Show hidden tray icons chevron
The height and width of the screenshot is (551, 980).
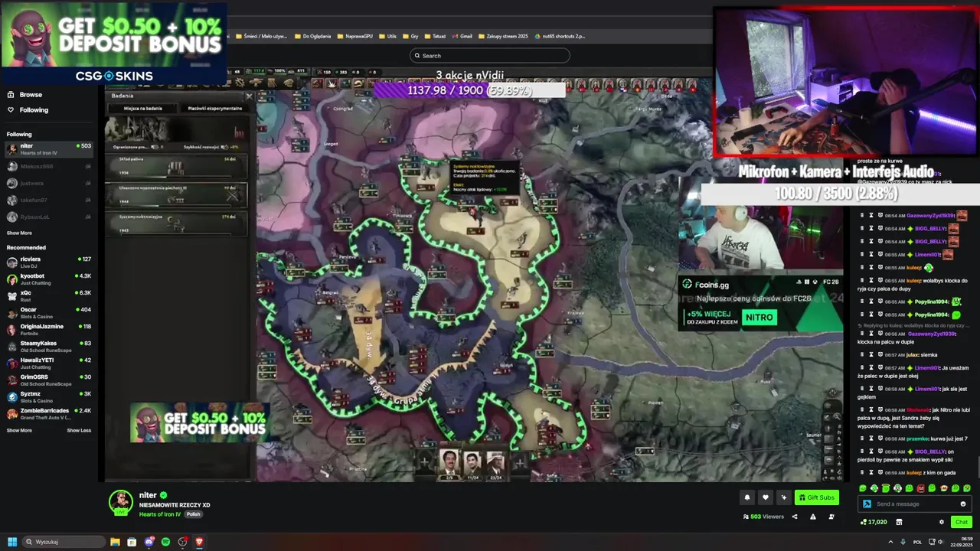coord(890,542)
